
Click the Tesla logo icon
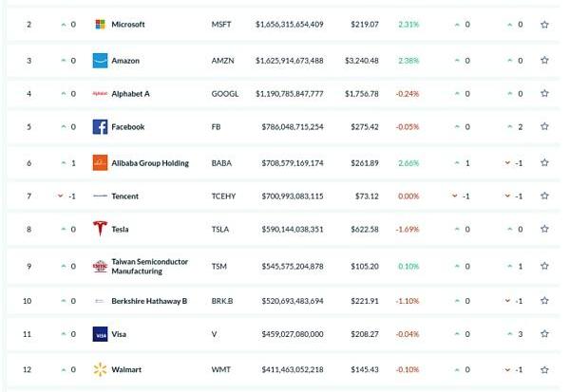click(x=100, y=229)
